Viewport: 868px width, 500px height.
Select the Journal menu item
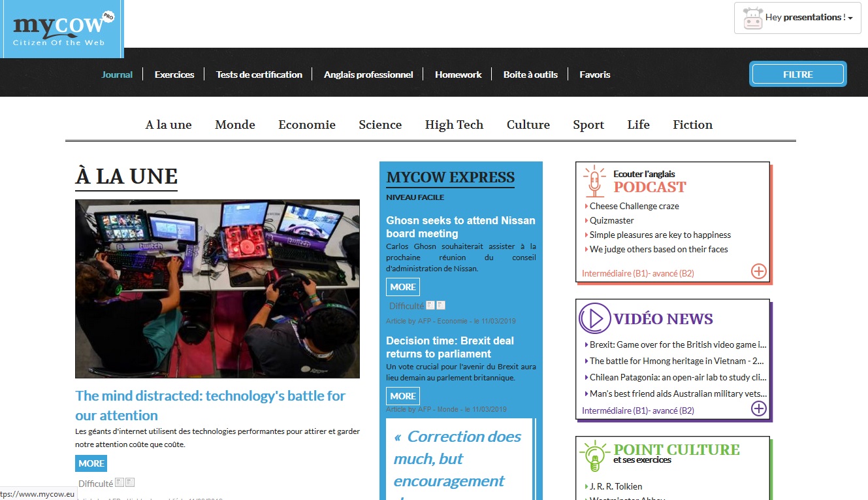tap(117, 75)
